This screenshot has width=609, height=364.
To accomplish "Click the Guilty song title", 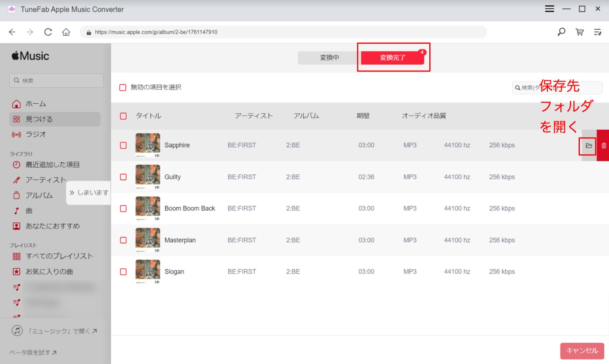I will point(173,177).
